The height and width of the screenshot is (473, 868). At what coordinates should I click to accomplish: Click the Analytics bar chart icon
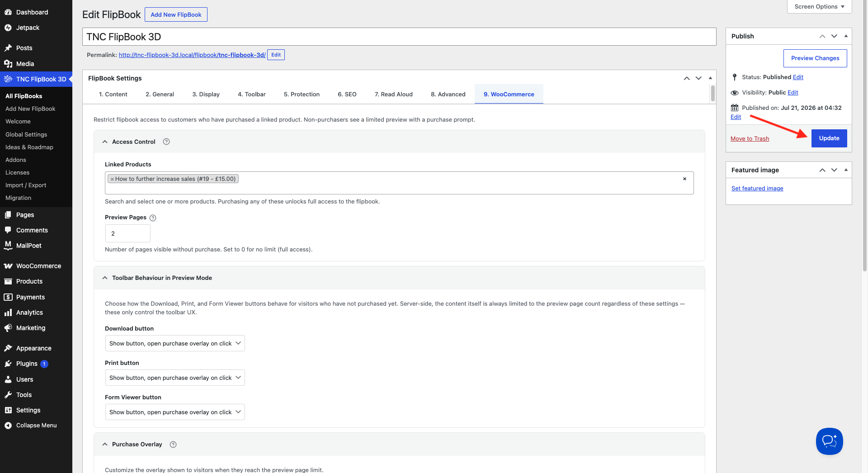pos(8,312)
